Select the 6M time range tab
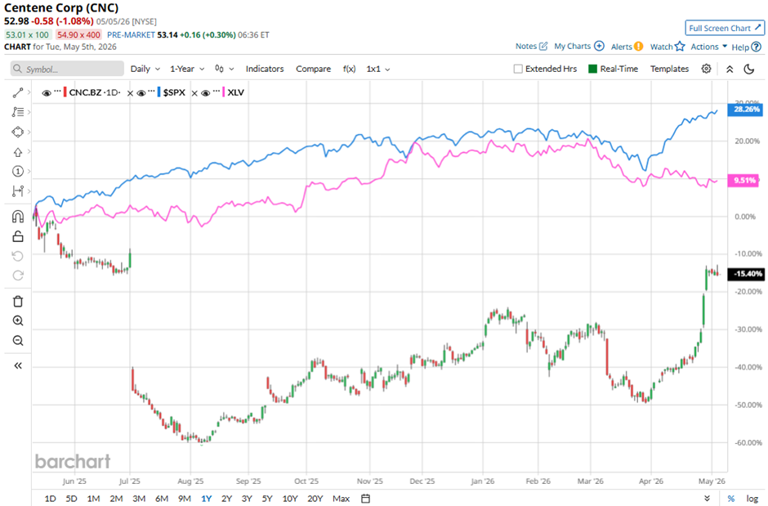768x506 pixels. pyautogui.click(x=162, y=498)
